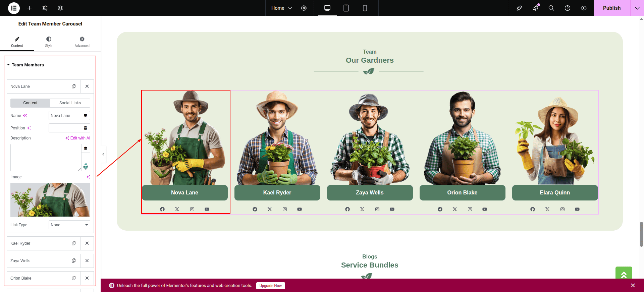Switch to the Style tab

tap(49, 42)
